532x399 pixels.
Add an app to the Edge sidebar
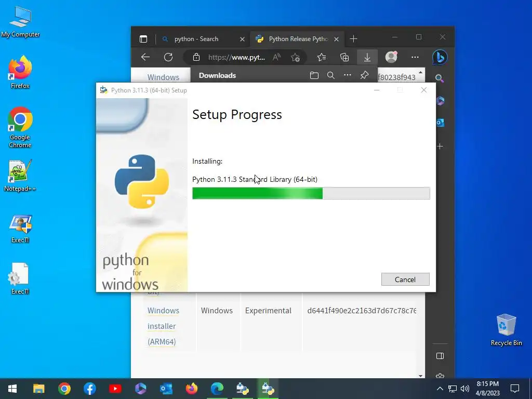pos(440,146)
